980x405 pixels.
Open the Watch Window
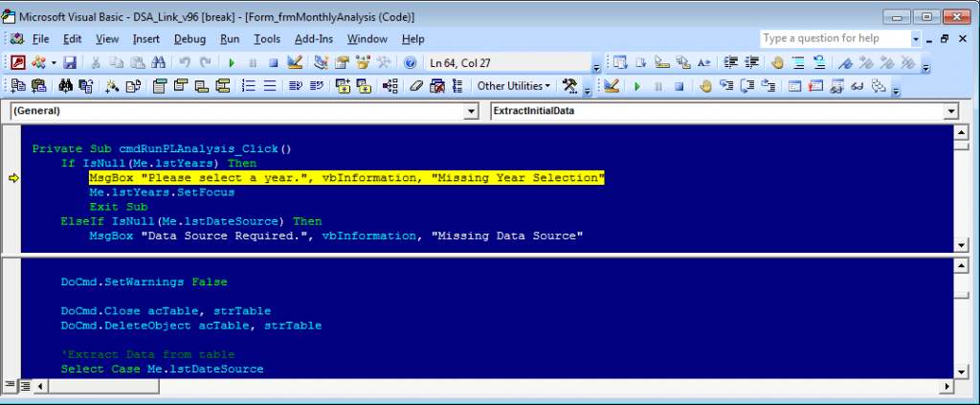tap(836, 86)
